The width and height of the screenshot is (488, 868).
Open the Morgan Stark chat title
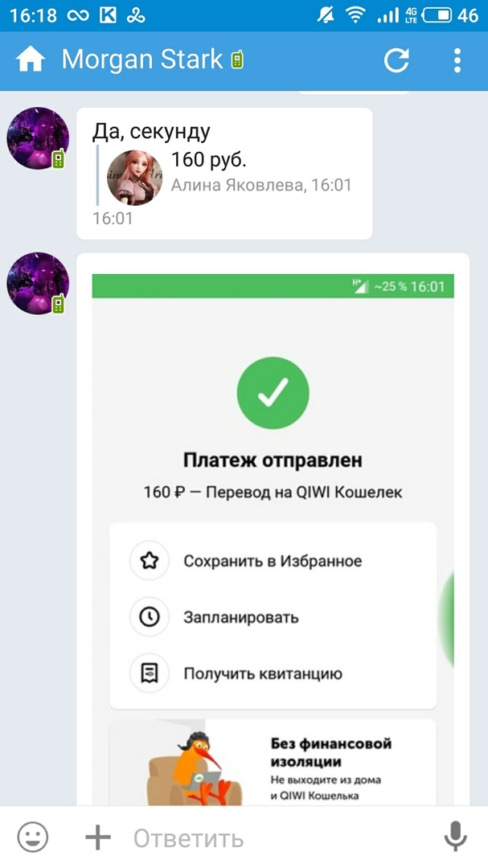click(141, 59)
